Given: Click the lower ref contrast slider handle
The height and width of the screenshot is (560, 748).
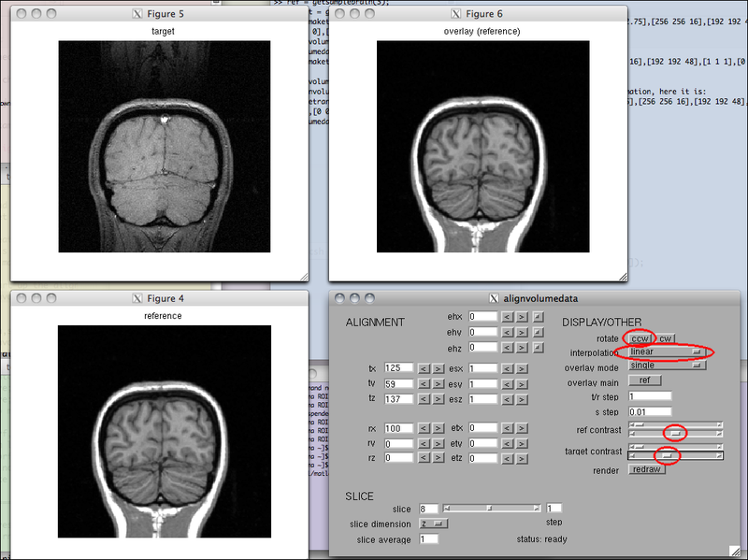Looking at the screenshot, I should [x=674, y=434].
